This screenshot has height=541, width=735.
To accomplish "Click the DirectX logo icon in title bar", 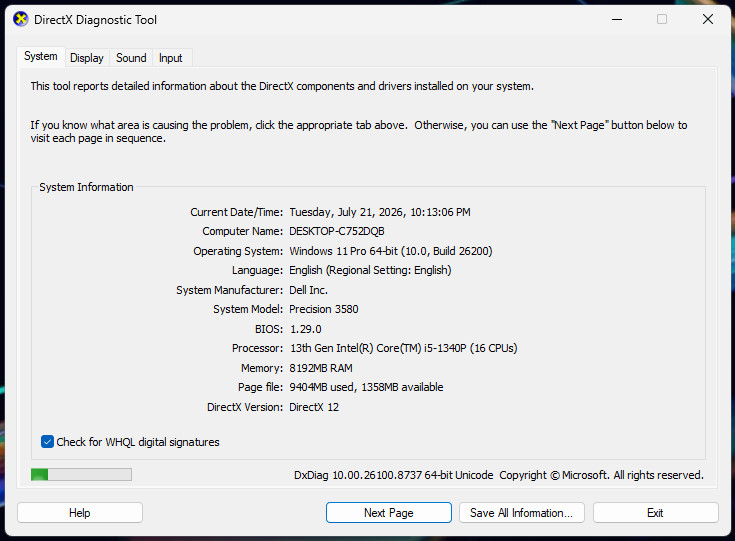I will 21,20.
